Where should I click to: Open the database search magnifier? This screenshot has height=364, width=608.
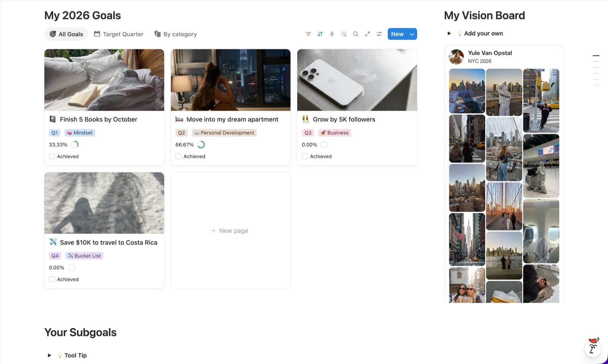pos(356,34)
